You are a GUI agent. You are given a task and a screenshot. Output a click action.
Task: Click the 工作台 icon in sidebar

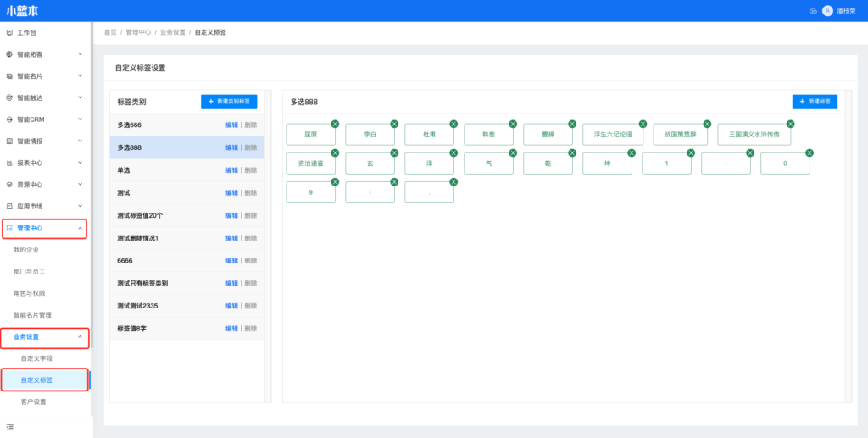pos(9,32)
